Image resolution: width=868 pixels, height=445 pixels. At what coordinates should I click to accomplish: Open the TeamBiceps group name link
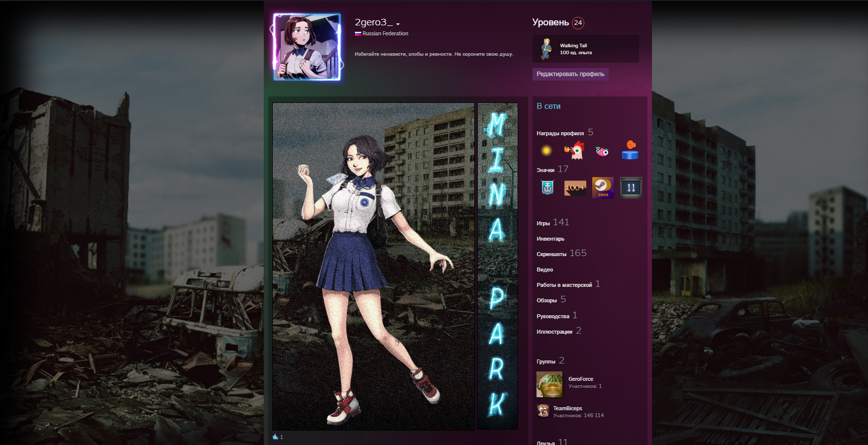pos(567,408)
